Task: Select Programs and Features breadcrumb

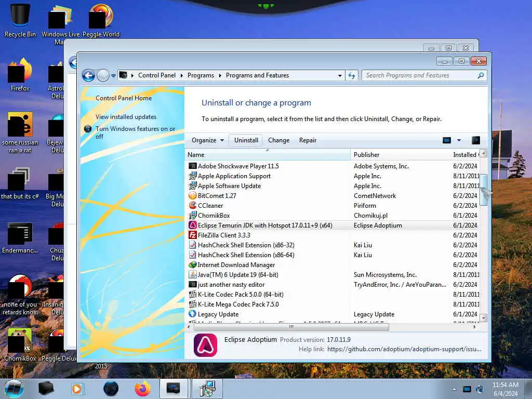Action: pyautogui.click(x=257, y=75)
